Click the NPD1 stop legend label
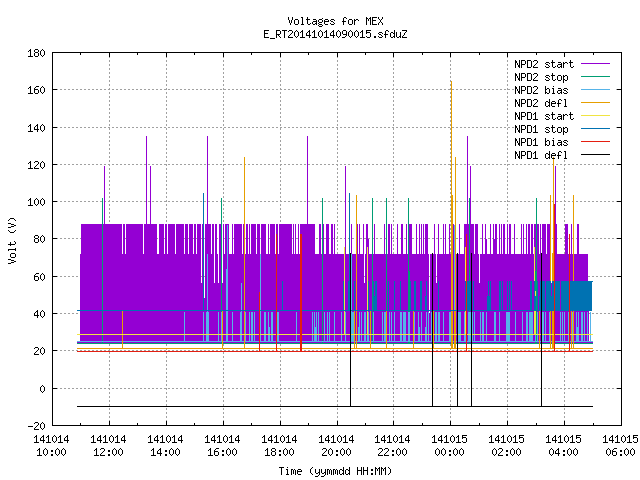Screen dimensions: 640x480 541,129
